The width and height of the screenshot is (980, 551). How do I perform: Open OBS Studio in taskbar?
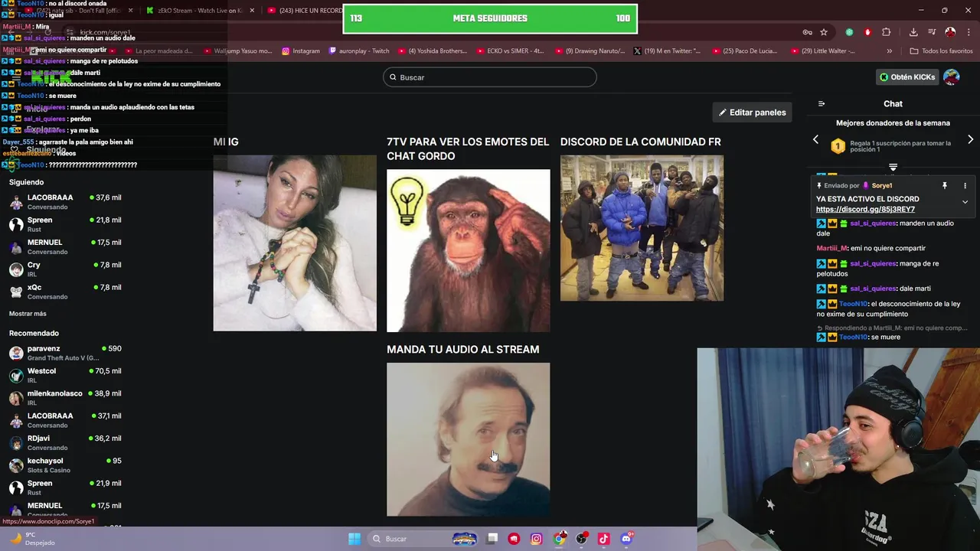(x=582, y=539)
